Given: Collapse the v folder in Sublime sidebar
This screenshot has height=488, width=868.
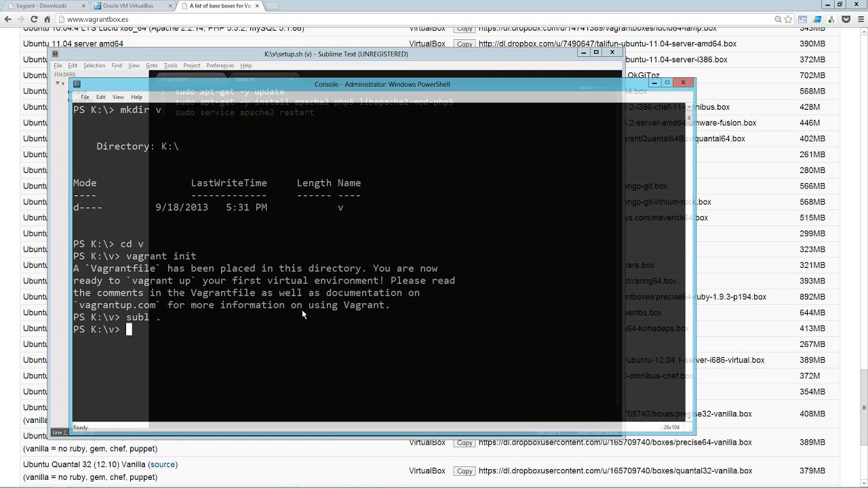Looking at the screenshot, I should [58, 83].
